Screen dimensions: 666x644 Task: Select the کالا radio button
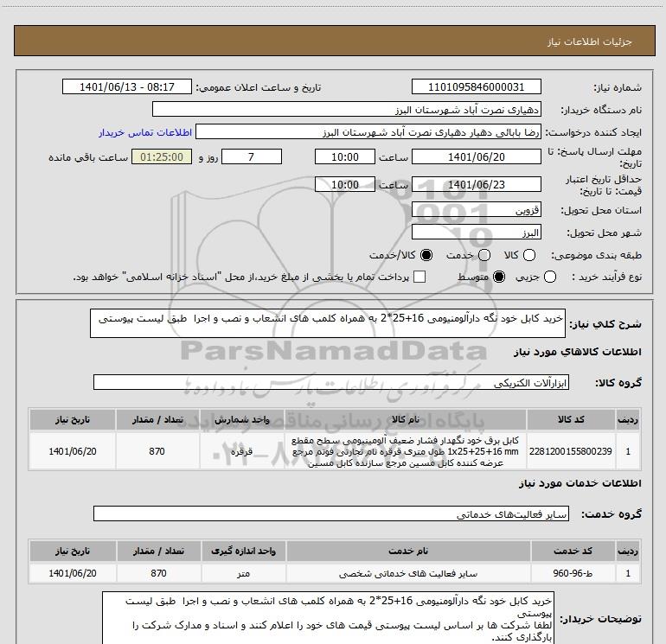coord(529,255)
